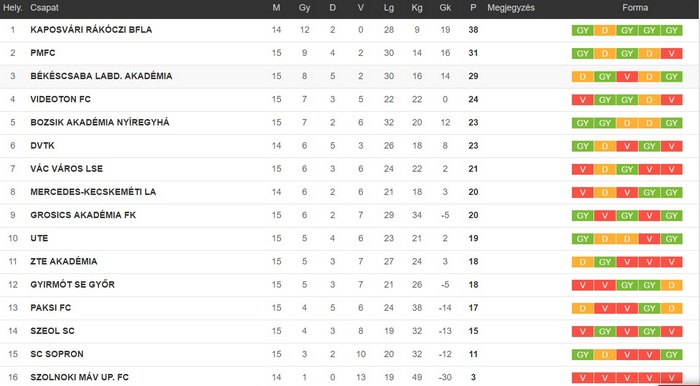Select the GROSICS AKADÉMIA FK team name
The width and height of the screenshot is (700, 386).
coord(83,215)
